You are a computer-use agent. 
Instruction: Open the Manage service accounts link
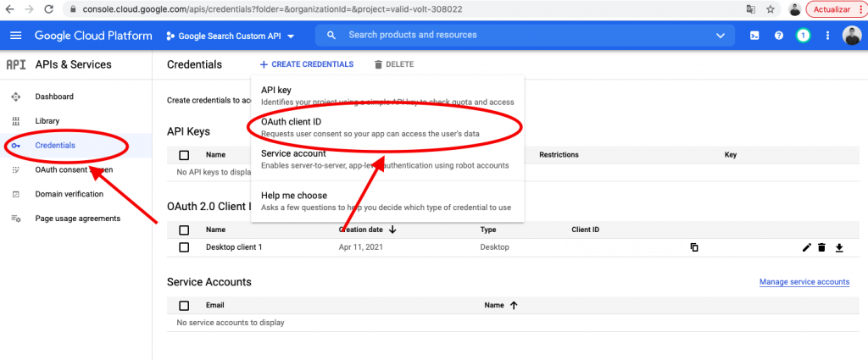click(x=804, y=282)
